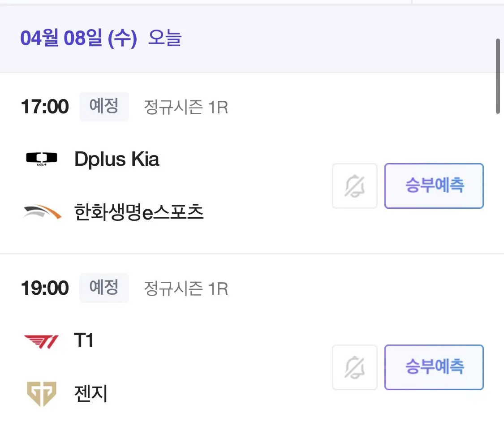Click the 한화생명e스포츠 team logo
The image size is (504, 422).
coord(42,212)
